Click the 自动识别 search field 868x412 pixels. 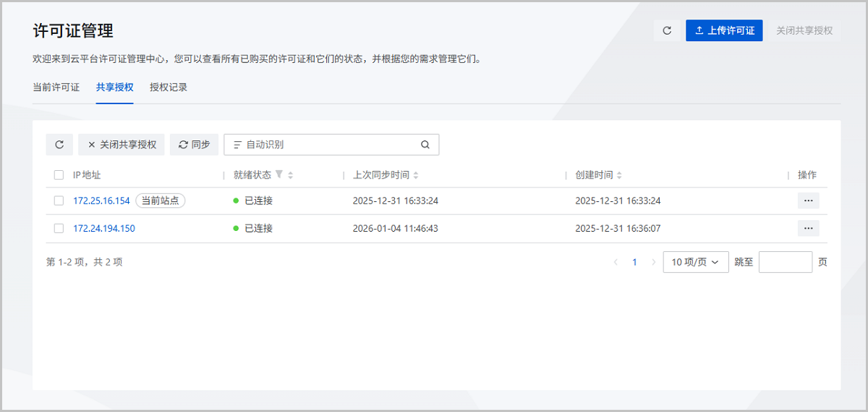coord(325,145)
